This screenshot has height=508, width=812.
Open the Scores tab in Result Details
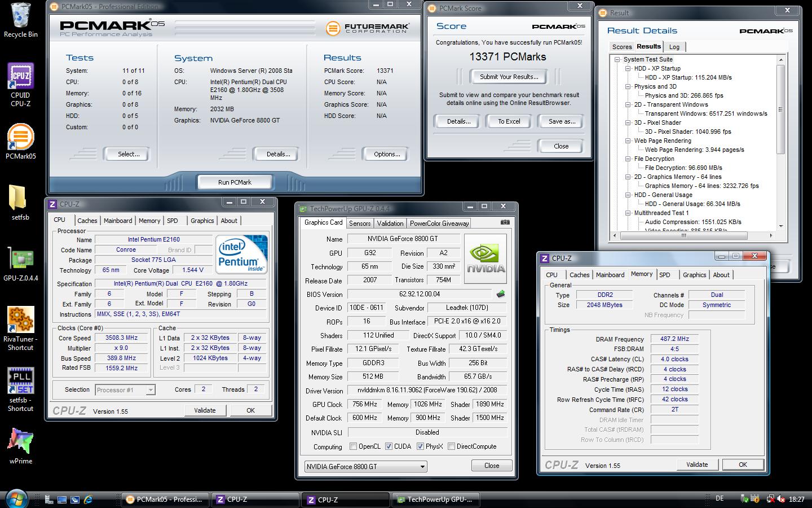click(622, 47)
